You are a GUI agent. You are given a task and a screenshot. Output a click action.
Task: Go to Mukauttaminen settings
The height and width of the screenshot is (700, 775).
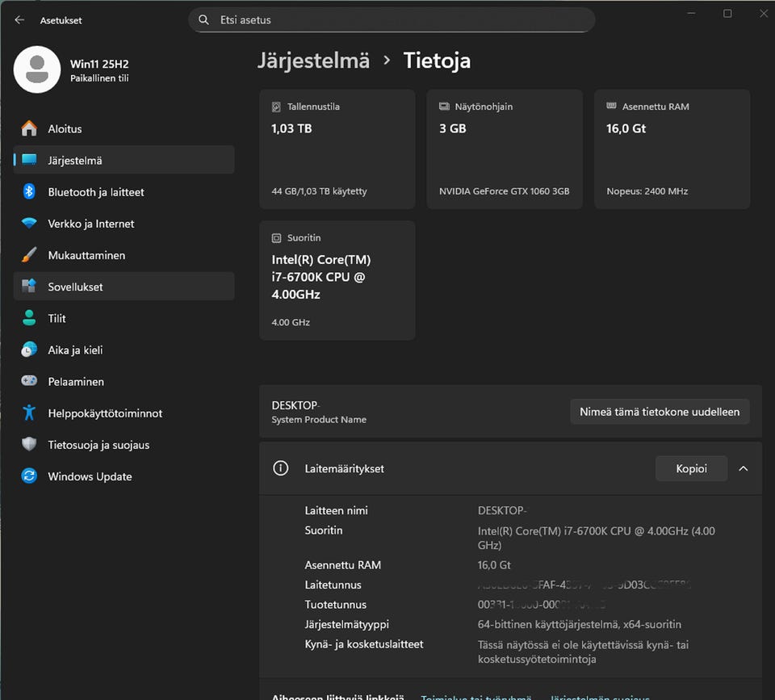click(x=124, y=255)
